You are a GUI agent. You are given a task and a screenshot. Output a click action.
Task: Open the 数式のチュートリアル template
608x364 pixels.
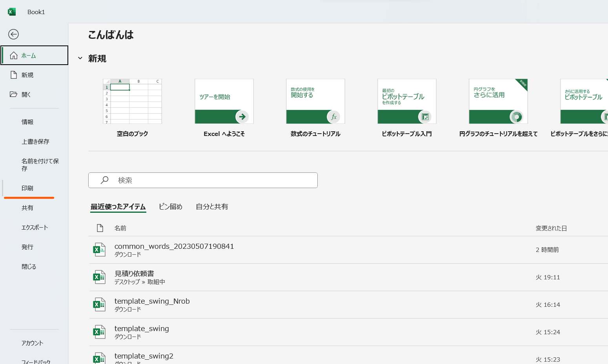(315, 101)
